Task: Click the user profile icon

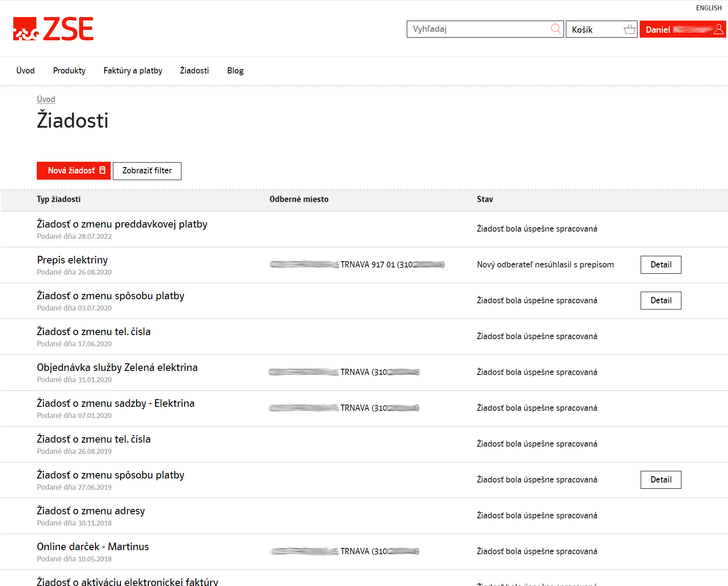Action: click(x=719, y=30)
